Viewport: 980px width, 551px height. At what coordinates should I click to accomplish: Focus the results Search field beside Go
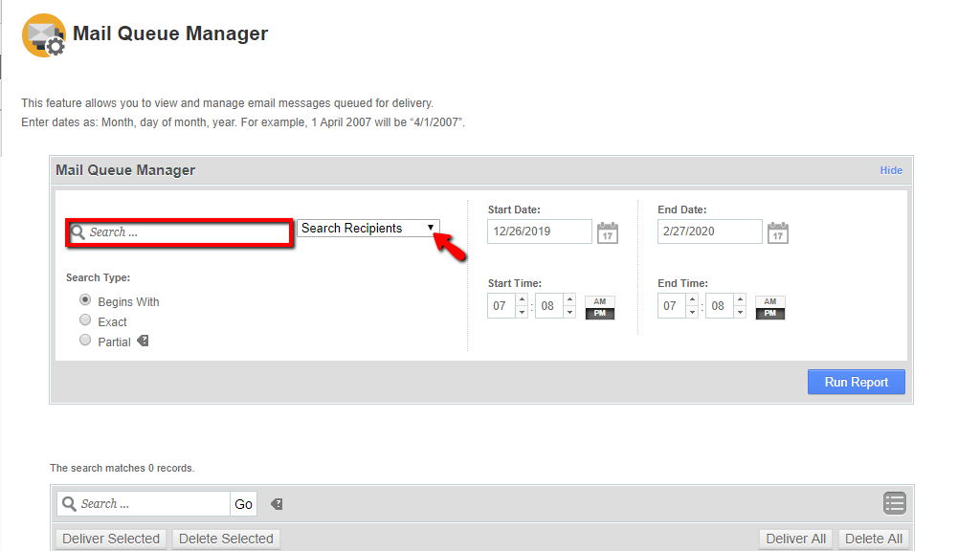pyautogui.click(x=144, y=503)
